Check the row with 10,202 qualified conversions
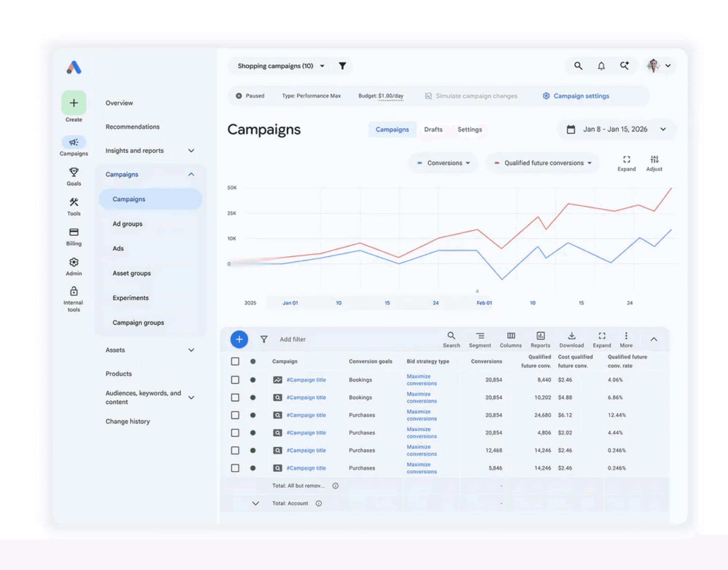728x570 pixels. point(235,398)
